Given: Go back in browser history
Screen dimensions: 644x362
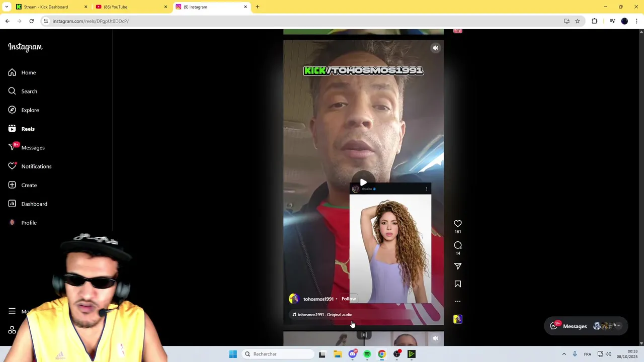Looking at the screenshot, I should tap(7, 21).
